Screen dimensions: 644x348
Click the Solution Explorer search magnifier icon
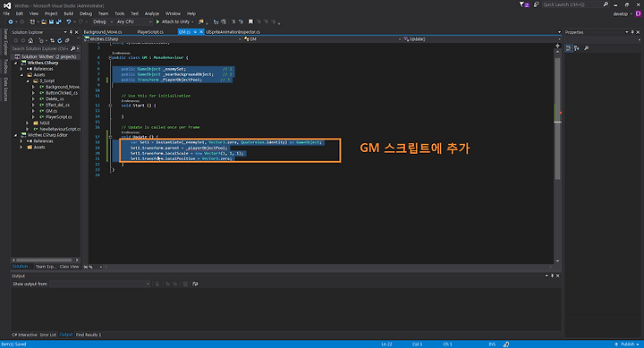(x=73, y=48)
